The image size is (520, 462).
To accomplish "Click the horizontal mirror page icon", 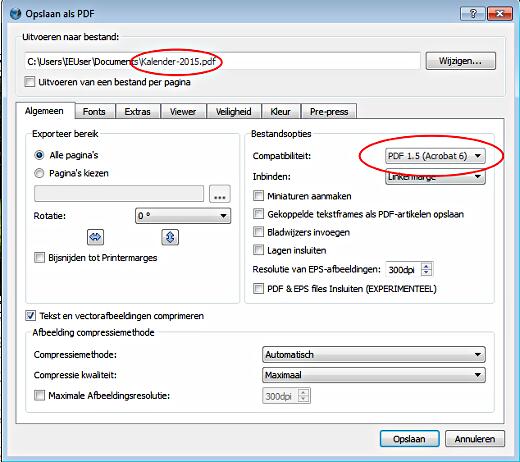I will click(95, 237).
